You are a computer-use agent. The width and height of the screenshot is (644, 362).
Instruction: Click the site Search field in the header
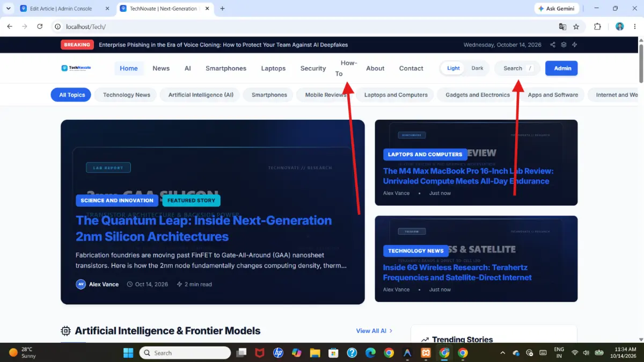pyautogui.click(x=517, y=68)
